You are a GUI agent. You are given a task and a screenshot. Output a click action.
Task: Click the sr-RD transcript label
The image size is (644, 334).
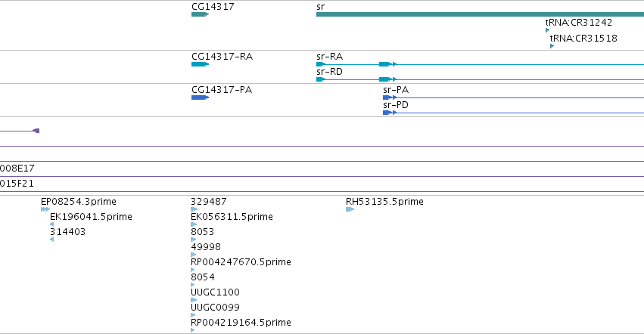(329, 71)
